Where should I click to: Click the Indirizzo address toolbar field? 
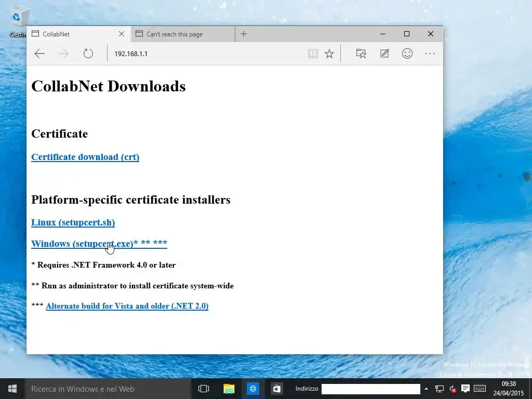[x=370, y=389]
